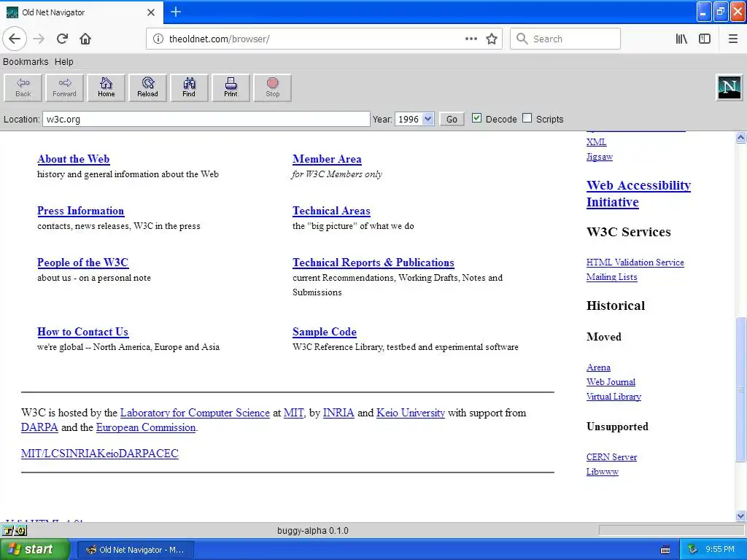
Task: Open the Web Journal link
Action: (x=611, y=382)
